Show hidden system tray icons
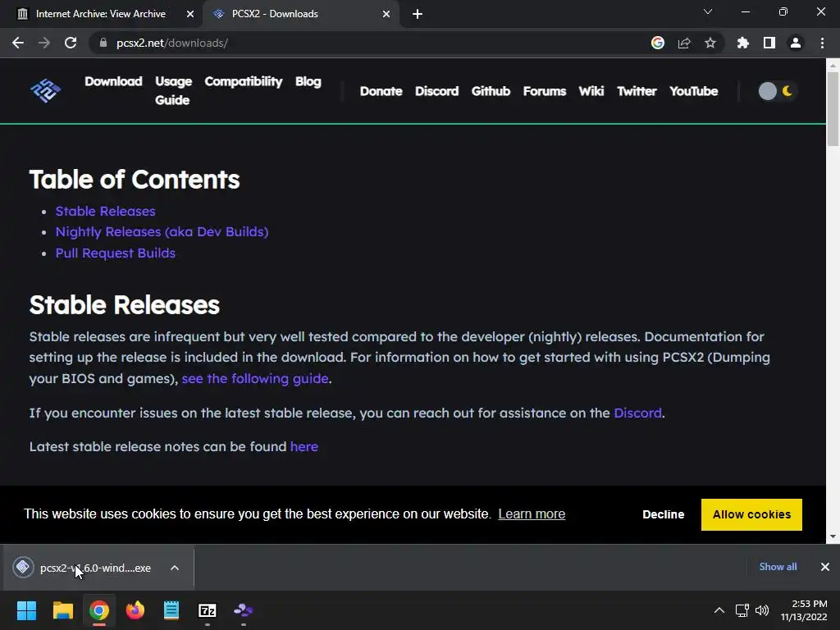 tap(719, 610)
